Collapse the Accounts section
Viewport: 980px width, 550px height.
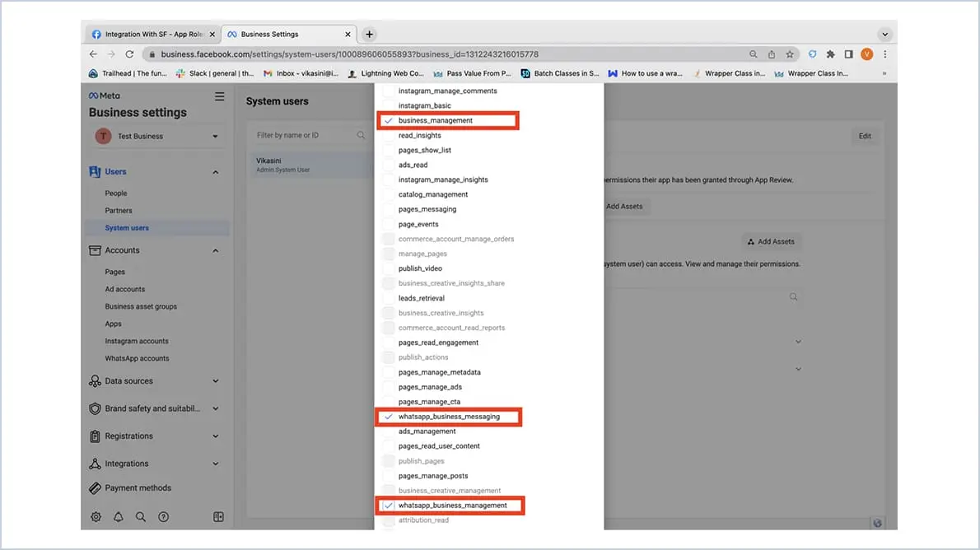click(x=216, y=250)
